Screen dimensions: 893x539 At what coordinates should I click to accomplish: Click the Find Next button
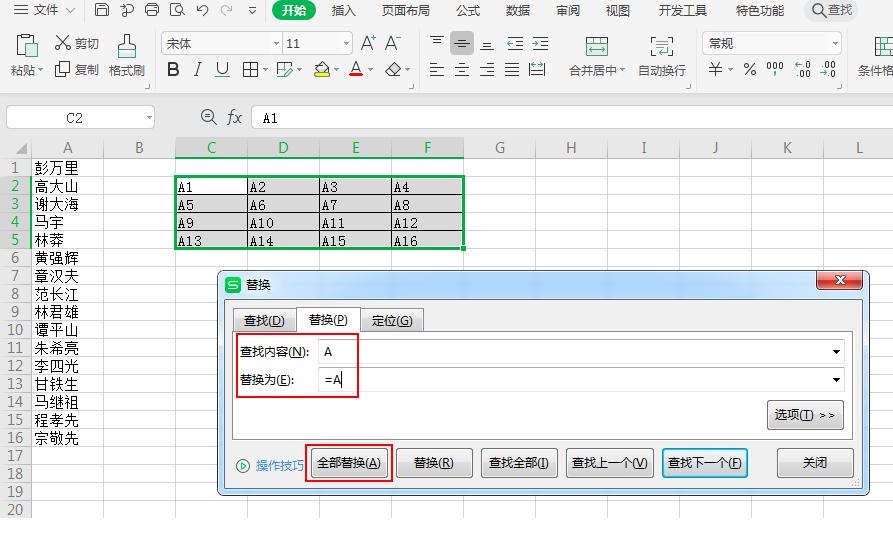coord(705,463)
